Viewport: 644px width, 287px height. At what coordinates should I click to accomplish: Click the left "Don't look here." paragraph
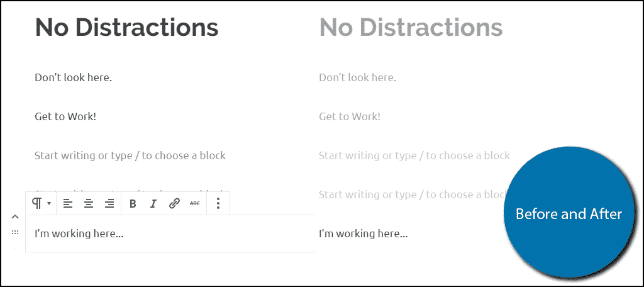73,77
